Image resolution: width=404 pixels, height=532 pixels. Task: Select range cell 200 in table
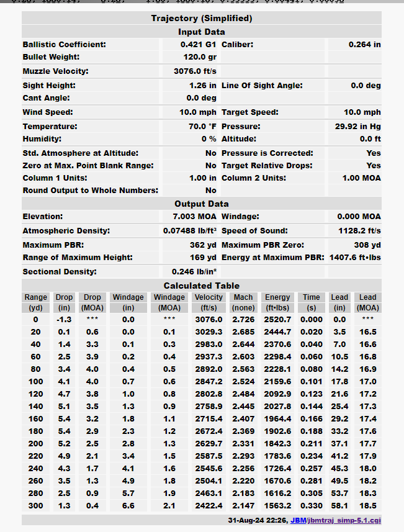tap(35, 444)
